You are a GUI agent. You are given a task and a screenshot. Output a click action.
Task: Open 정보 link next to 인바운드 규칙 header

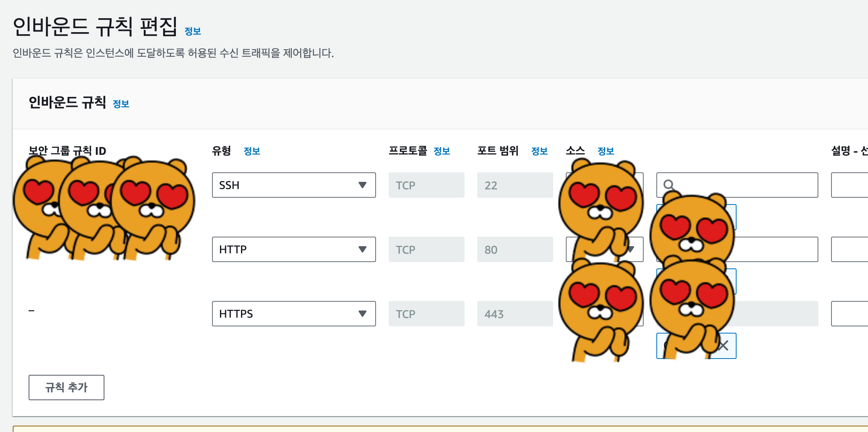pyautogui.click(x=121, y=104)
